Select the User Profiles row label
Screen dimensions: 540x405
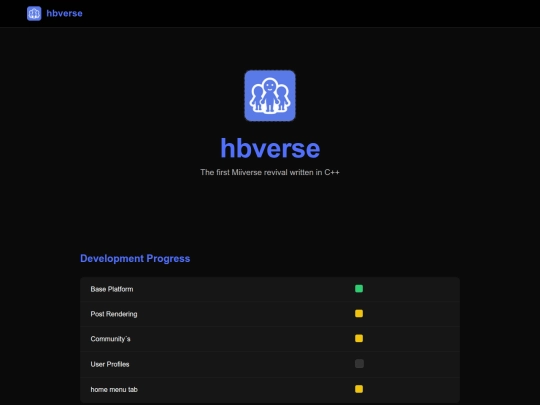110,364
